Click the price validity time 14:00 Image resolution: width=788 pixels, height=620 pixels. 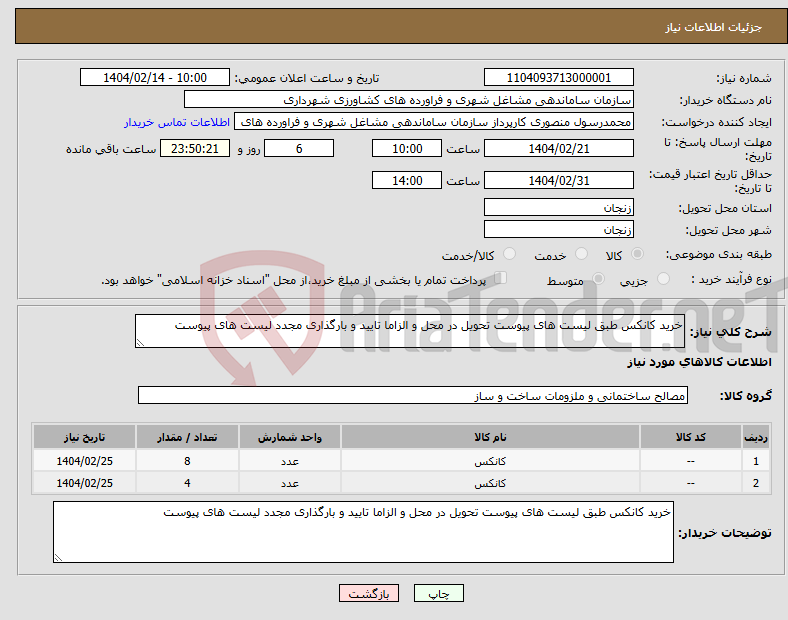pyautogui.click(x=407, y=180)
